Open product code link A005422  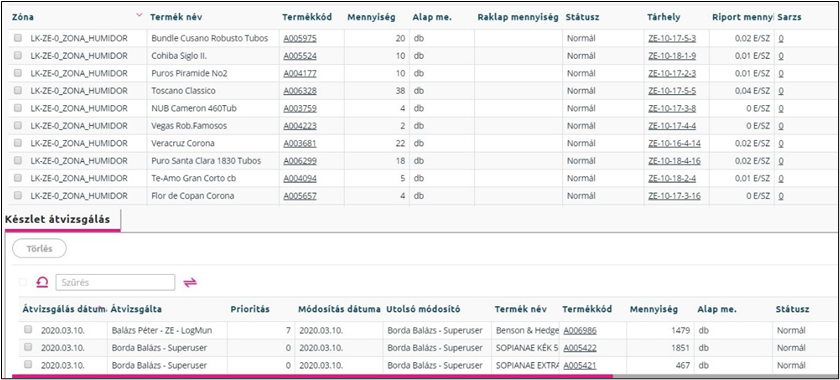point(580,348)
